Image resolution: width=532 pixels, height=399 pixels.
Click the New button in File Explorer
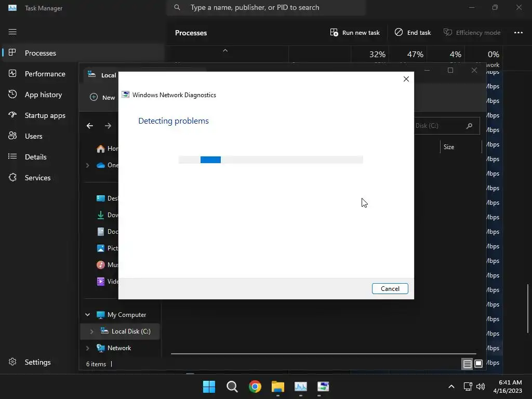pos(102,97)
